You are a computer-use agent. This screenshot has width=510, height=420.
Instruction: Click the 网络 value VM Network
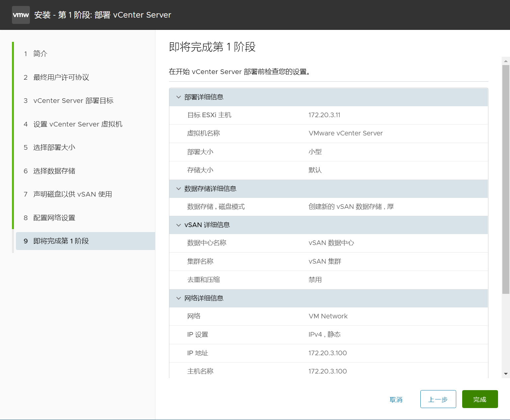coord(328,316)
